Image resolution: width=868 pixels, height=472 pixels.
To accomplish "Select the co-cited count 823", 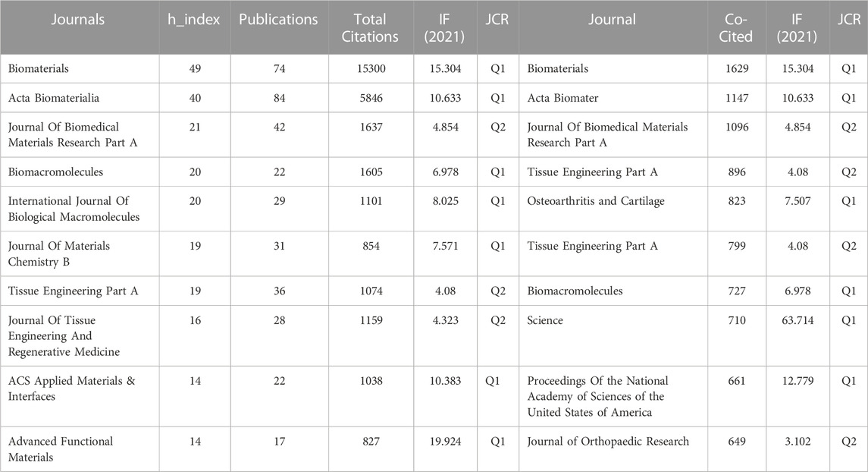I will [x=737, y=201].
